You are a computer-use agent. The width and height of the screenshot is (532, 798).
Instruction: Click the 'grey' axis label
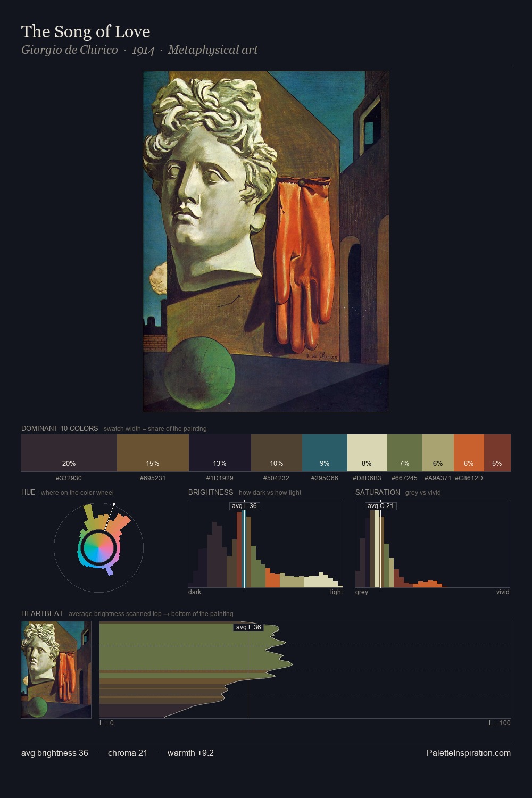[362, 592]
